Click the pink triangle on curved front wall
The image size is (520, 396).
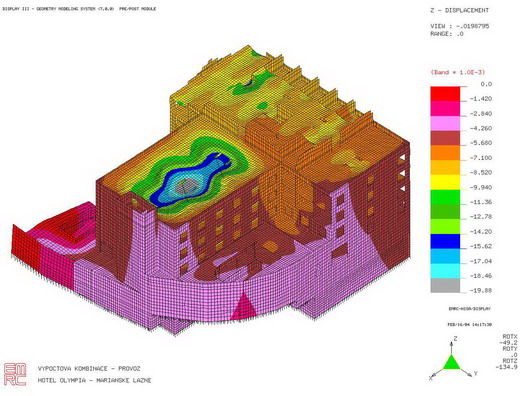pyautogui.click(x=244, y=304)
